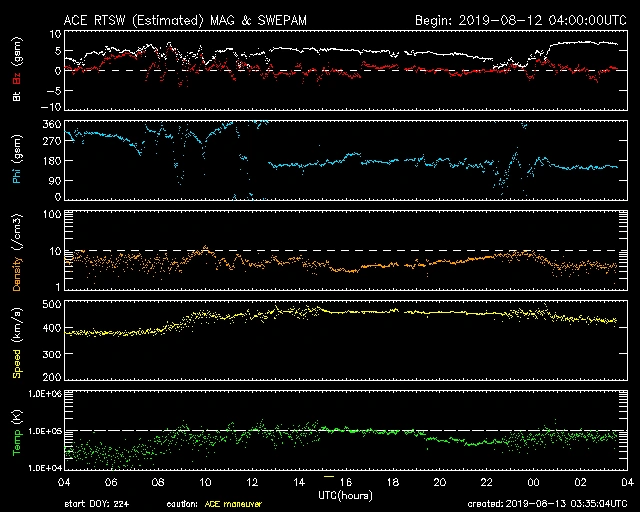Click the green Temp (K) axis label
The height and width of the screenshot is (512, 640).
[x=15, y=432]
